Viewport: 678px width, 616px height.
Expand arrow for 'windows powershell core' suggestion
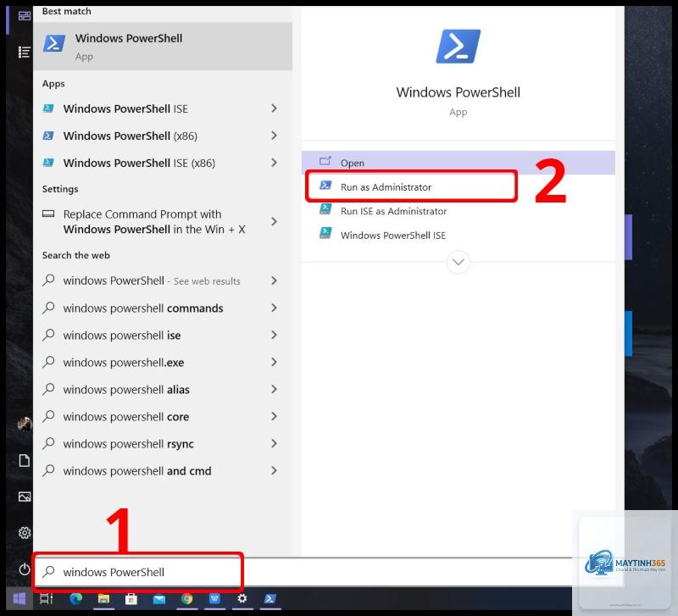[274, 416]
